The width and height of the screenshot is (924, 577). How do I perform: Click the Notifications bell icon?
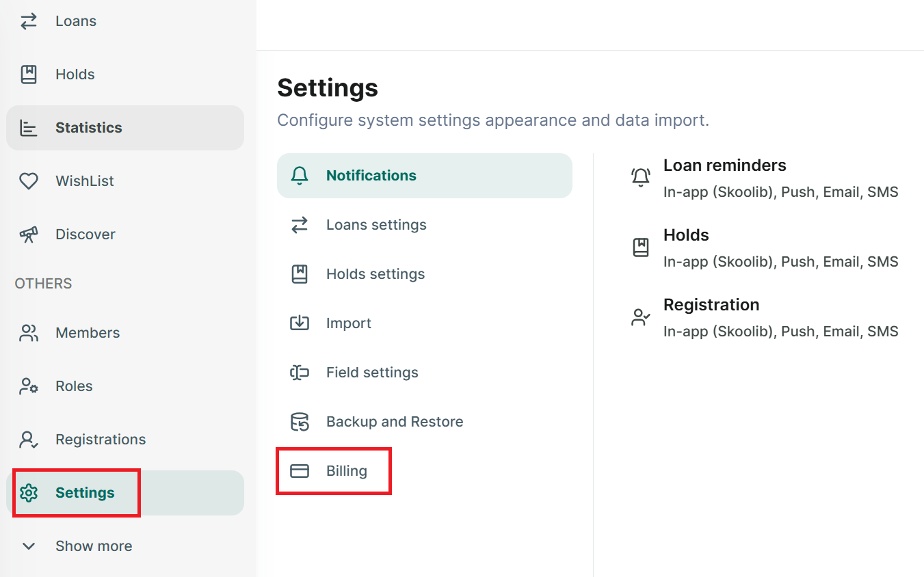[300, 176]
